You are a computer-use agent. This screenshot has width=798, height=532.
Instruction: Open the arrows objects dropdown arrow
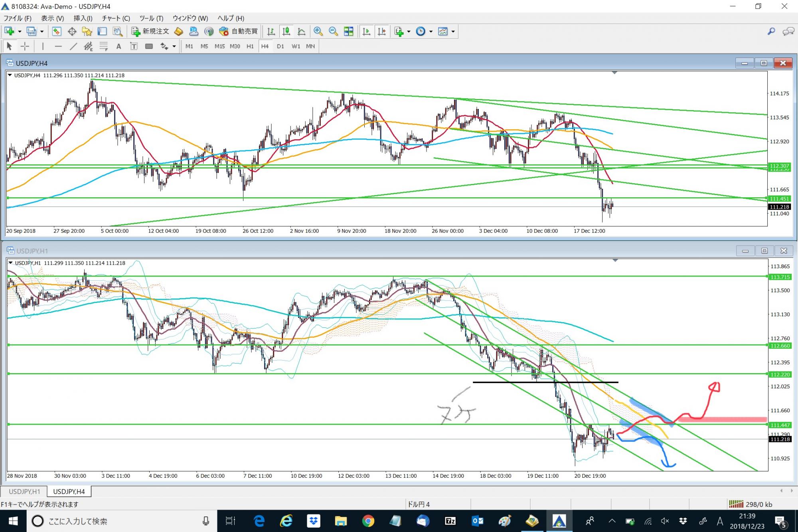(x=174, y=47)
